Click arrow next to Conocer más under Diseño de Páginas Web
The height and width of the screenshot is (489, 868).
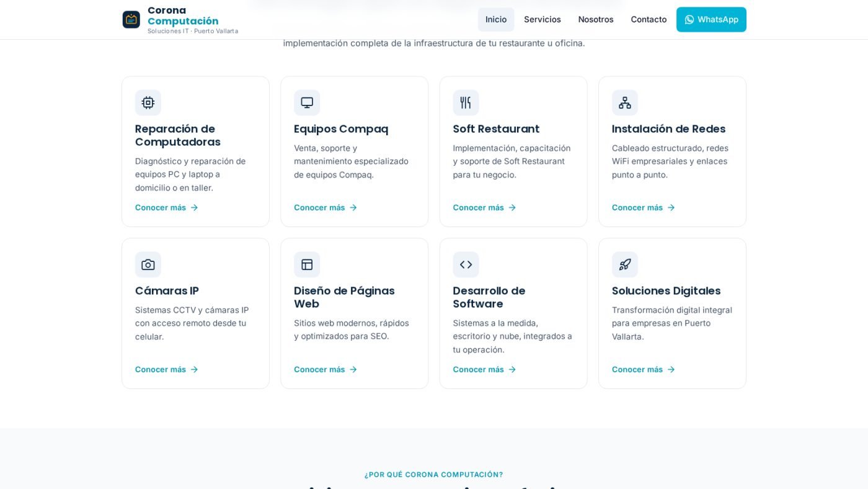pyautogui.click(x=353, y=369)
